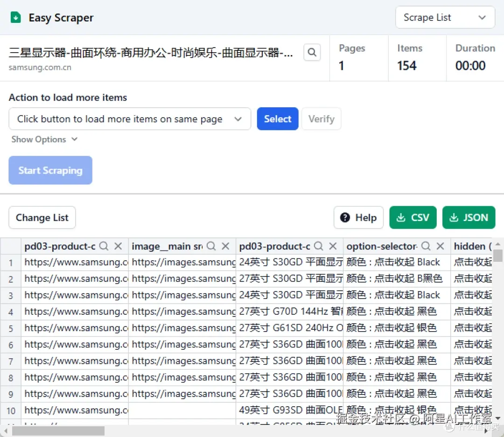This screenshot has height=437, width=504.
Task: Select row 2 color cell B黑色
Action: [397, 278]
